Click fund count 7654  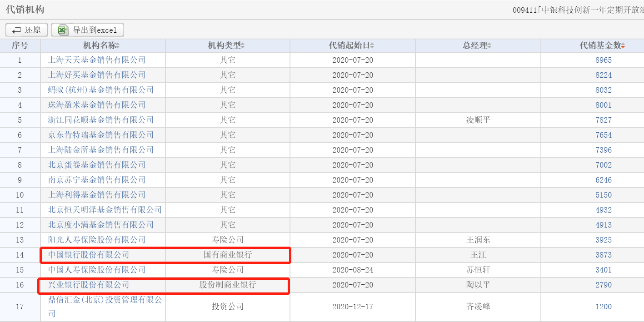(x=604, y=135)
